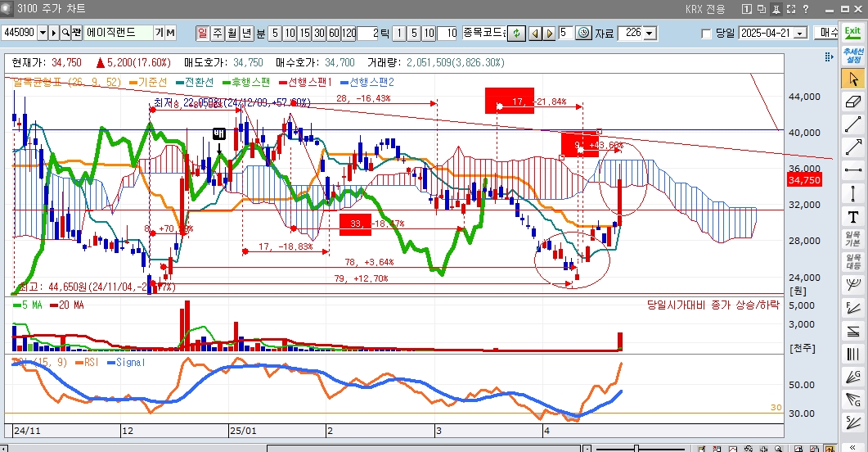Click the full-screen expand icon in title bar
The image size is (868, 452).
(791, 9)
